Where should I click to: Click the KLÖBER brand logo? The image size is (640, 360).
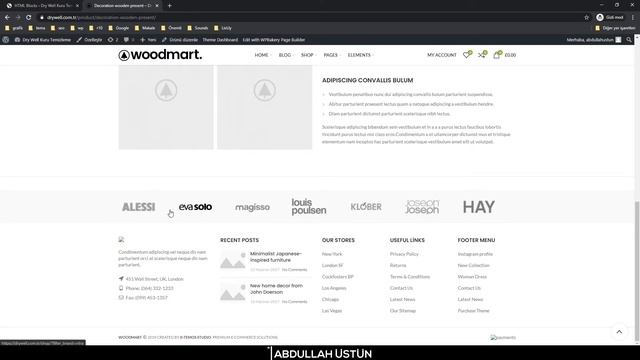point(366,207)
